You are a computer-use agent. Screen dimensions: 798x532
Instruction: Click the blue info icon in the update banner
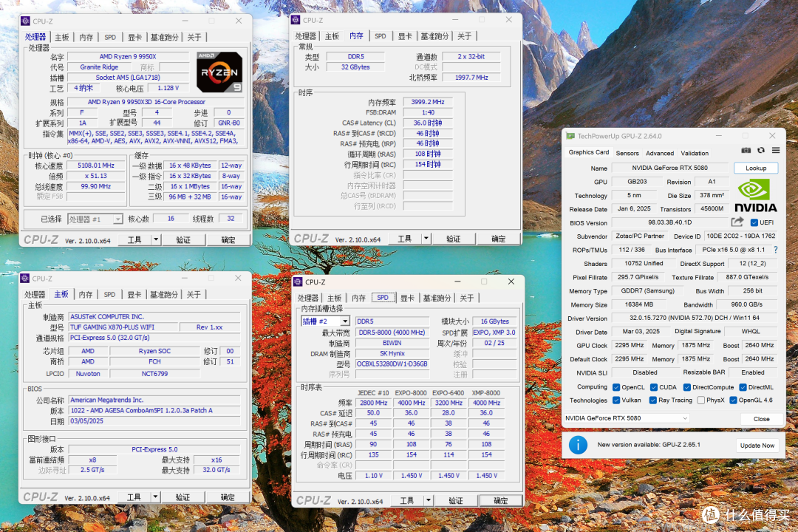(x=578, y=445)
